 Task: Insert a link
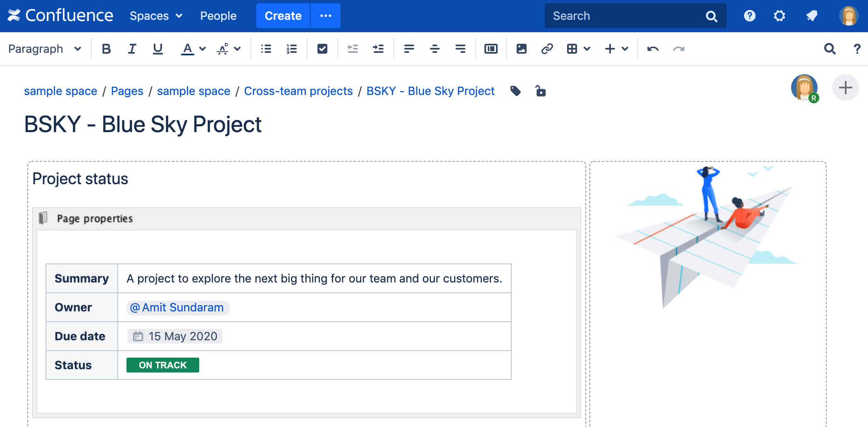tap(547, 49)
